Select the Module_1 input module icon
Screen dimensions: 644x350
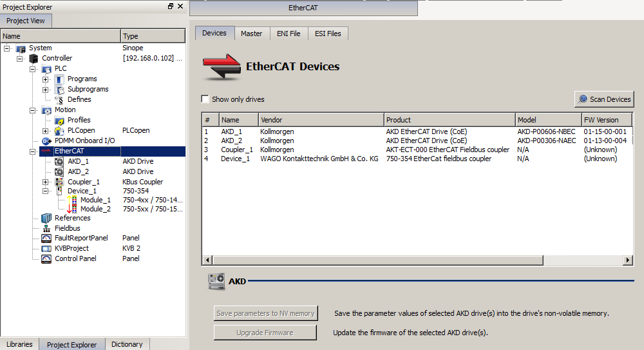coord(72,200)
